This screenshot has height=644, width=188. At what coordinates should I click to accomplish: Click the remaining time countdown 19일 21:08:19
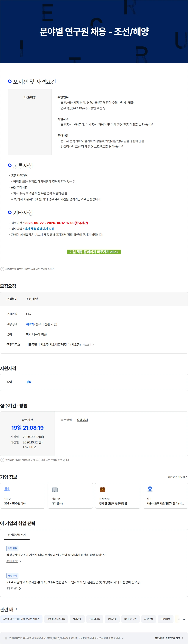(27, 428)
